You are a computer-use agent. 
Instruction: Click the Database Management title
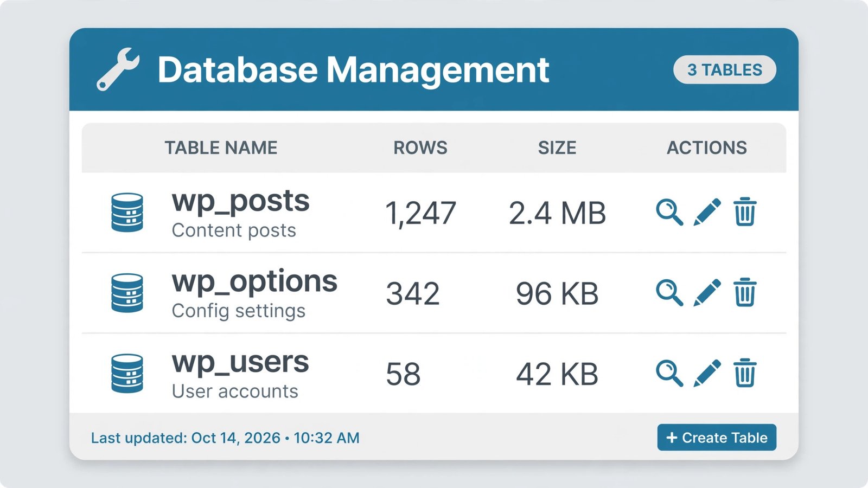tap(353, 70)
